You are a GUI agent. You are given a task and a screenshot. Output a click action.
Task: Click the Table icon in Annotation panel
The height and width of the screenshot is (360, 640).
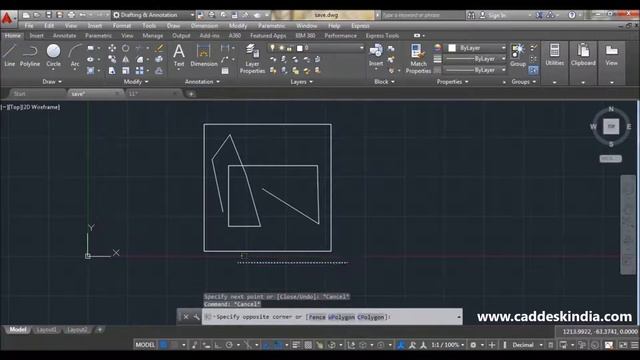coord(225,71)
